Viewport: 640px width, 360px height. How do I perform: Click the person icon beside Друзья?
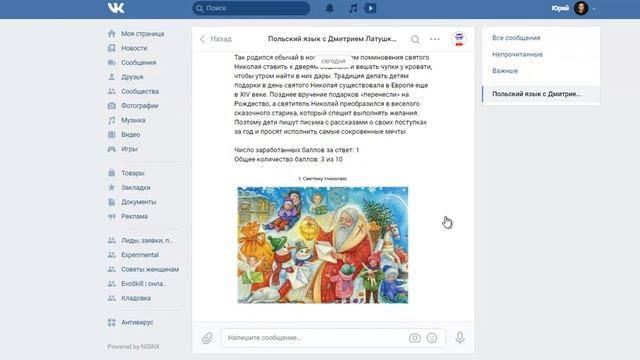pyautogui.click(x=111, y=77)
